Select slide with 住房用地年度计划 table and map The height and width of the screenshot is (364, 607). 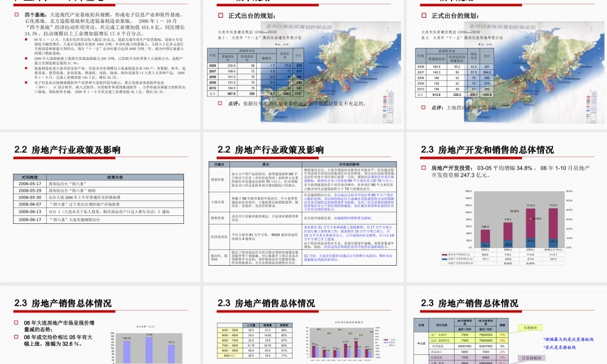[x=507, y=64]
